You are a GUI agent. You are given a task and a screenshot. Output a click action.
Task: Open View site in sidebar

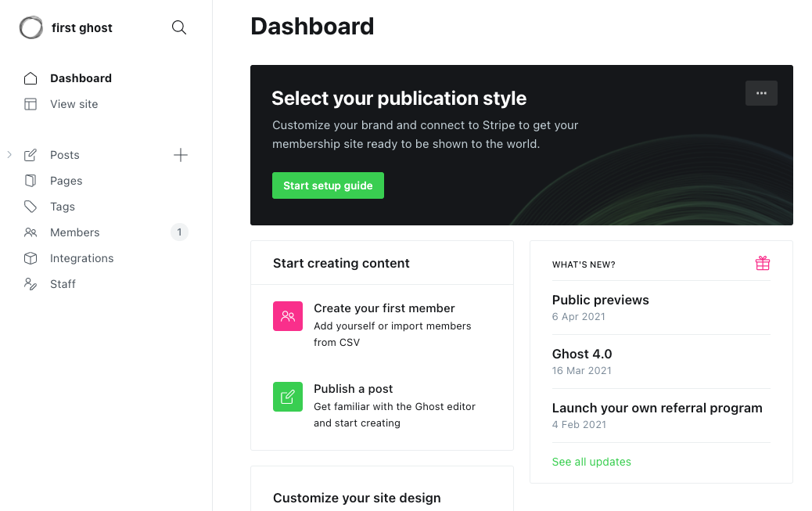pyautogui.click(x=74, y=104)
